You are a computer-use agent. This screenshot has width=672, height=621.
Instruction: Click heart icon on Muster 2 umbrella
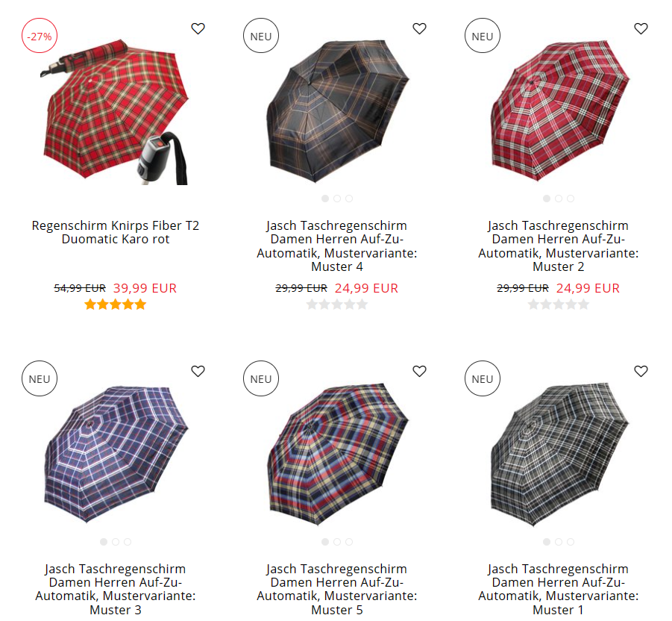tap(641, 28)
